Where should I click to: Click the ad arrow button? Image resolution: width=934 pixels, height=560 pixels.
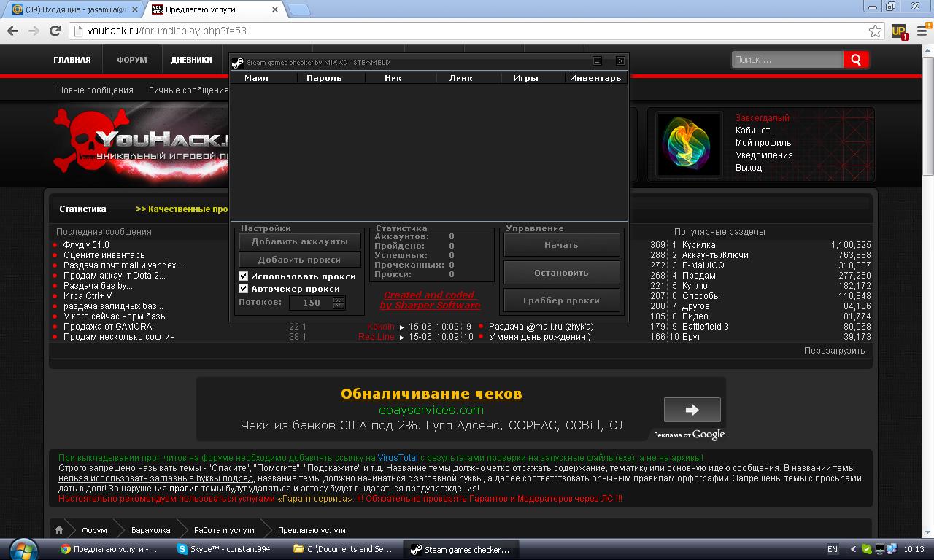(692, 410)
